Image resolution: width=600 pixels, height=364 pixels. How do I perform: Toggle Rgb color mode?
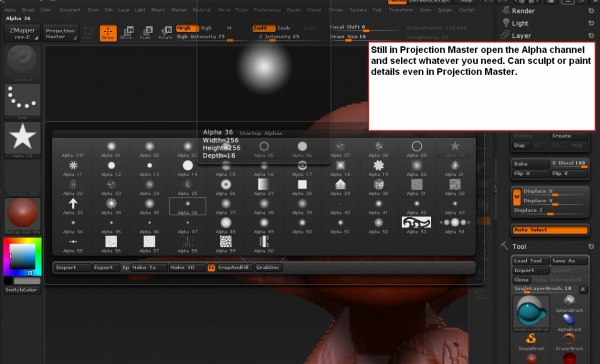206,28
